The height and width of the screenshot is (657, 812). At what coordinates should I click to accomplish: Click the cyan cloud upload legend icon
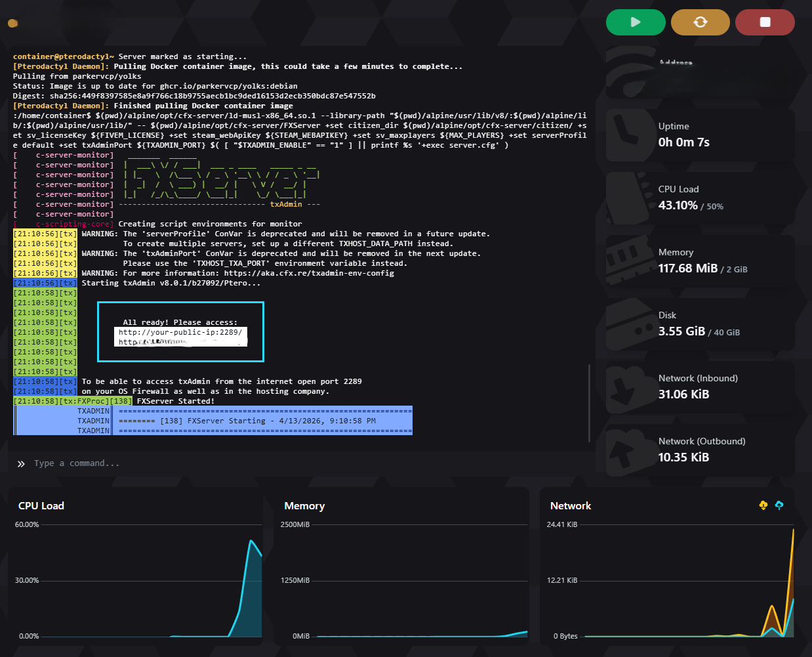(779, 505)
